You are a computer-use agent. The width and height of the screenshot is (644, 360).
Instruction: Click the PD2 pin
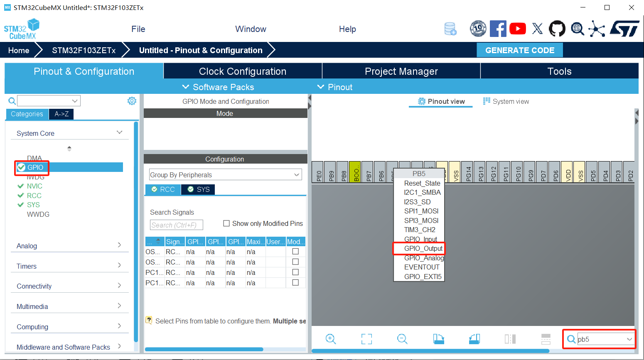pos(629,172)
